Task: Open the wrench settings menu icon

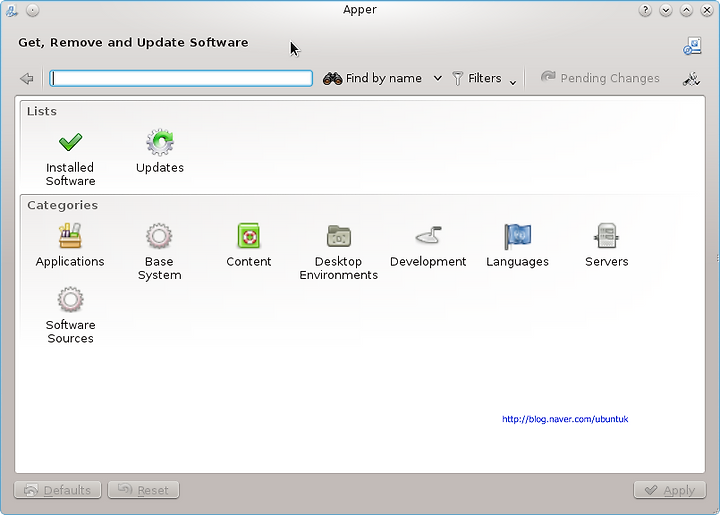Action: (691, 79)
